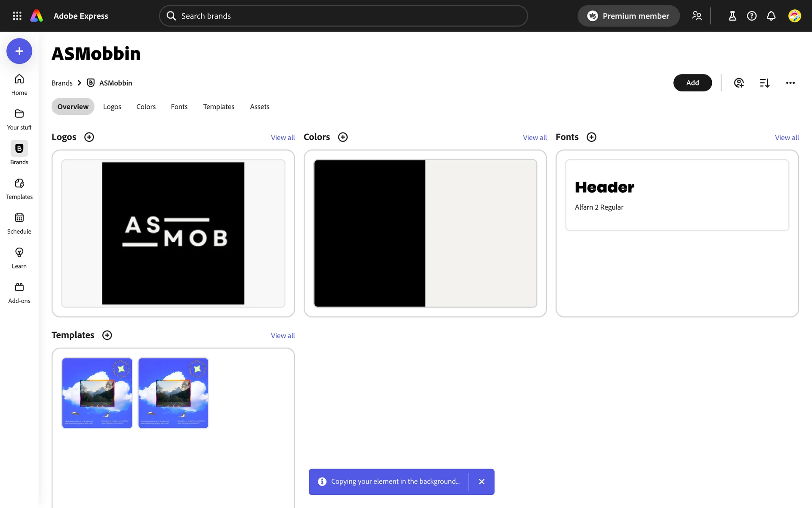Click the invite people to brand icon
The width and height of the screenshot is (812, 508).
[738, 83]
